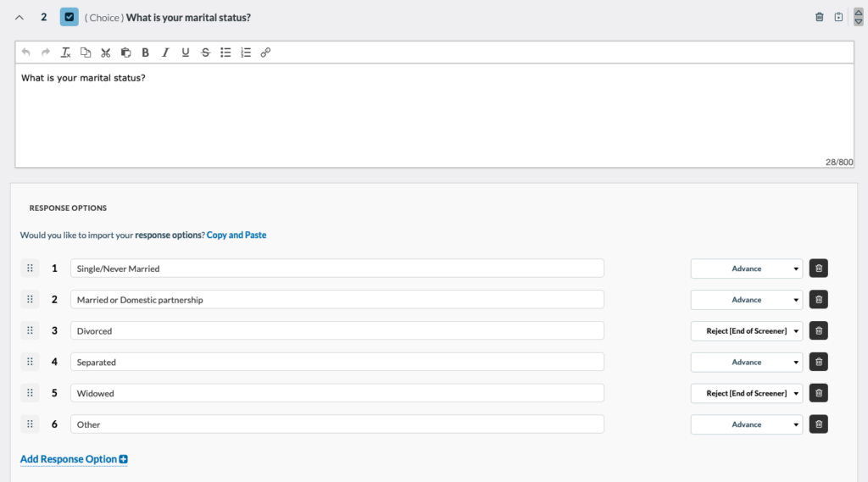
Task: Click the 28/800 character counter
Action: coord(839,162)
